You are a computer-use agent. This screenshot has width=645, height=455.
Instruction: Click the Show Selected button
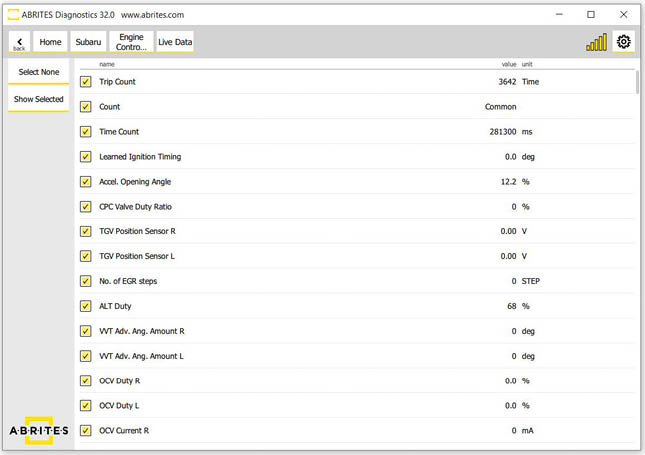(38, 99)
